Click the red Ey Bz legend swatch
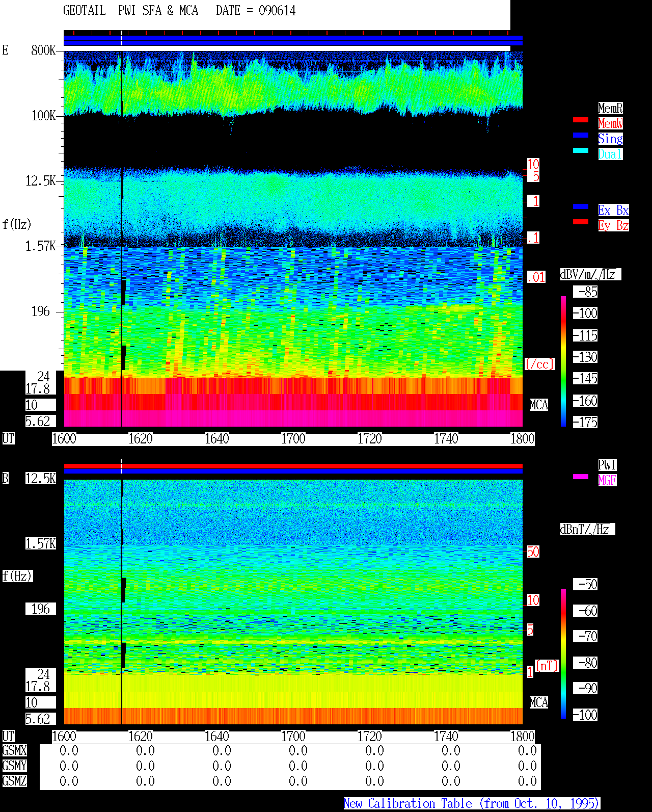Viewport: 652px width, 812px height. point(581,222)
